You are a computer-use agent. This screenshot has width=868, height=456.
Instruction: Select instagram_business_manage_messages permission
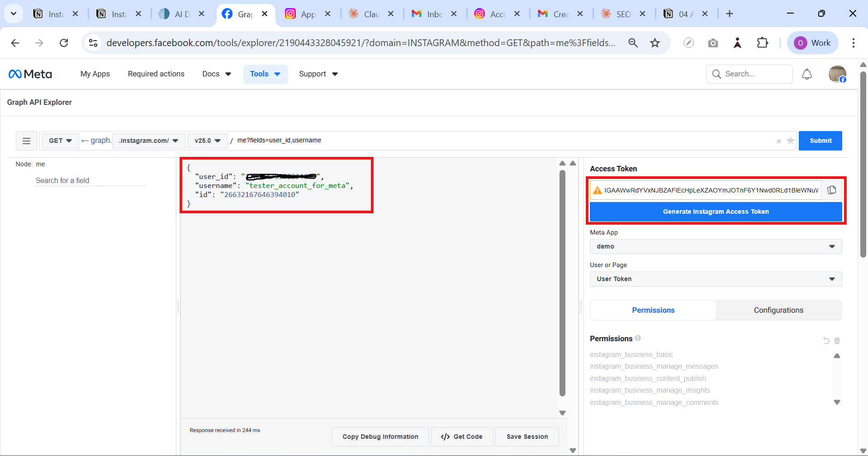click(654, 367)
